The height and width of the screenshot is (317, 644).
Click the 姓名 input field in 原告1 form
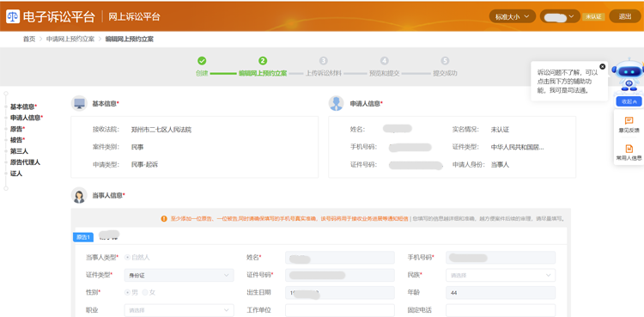click(340, 258)
